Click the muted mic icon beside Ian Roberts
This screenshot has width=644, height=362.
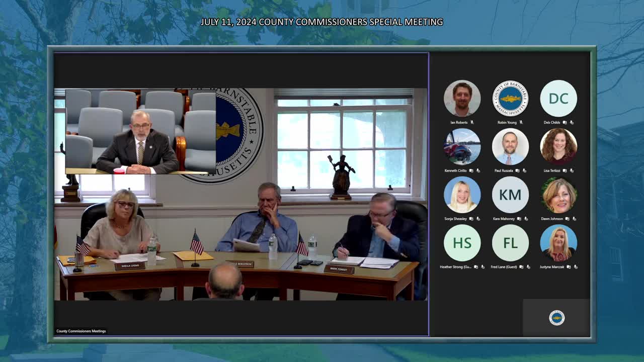point(472,122)
